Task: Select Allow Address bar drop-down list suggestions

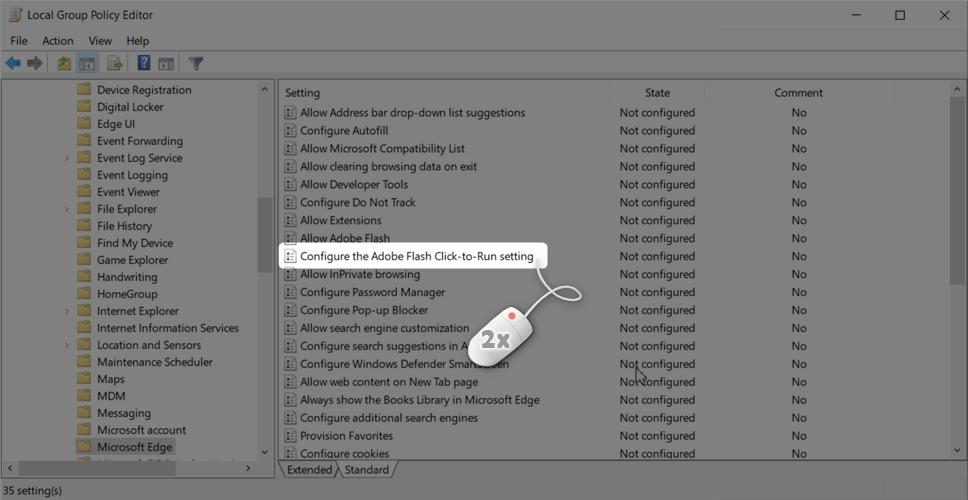Action: click(x=412, y=113)
